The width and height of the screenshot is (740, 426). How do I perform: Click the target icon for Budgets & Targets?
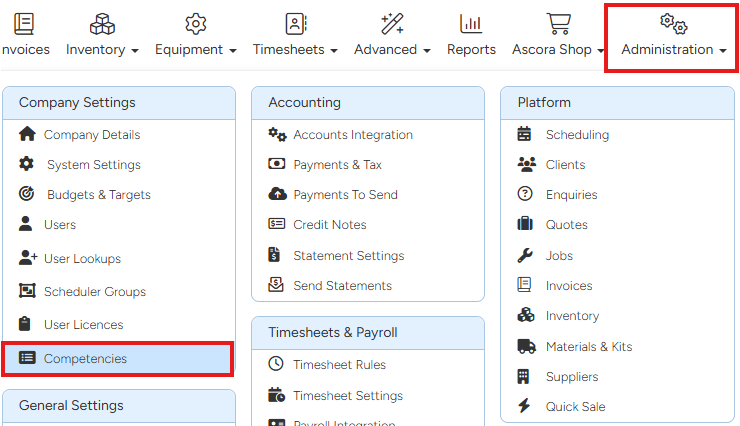(x=27, y=195)
